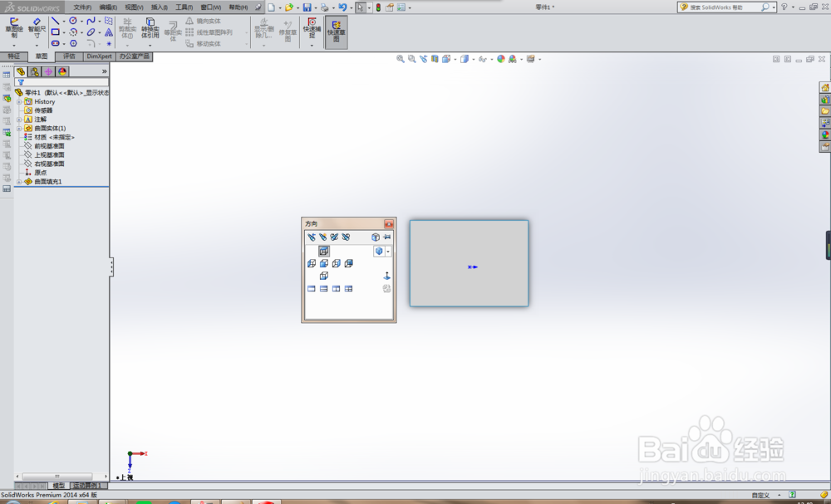Select the Straight Slot tool
This screenshot has width=831, height=504.
click(x=55, y=43)
